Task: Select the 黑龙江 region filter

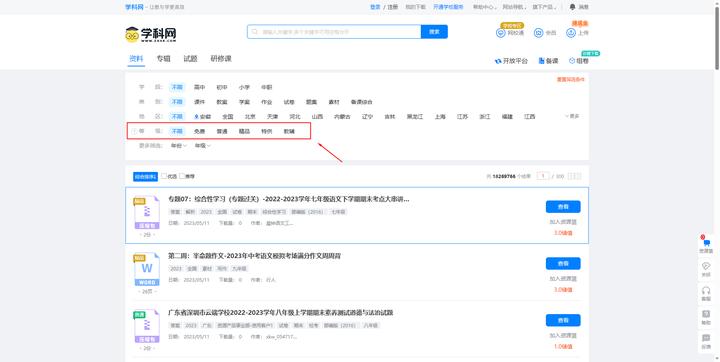Action: click(x=415, y=117)
